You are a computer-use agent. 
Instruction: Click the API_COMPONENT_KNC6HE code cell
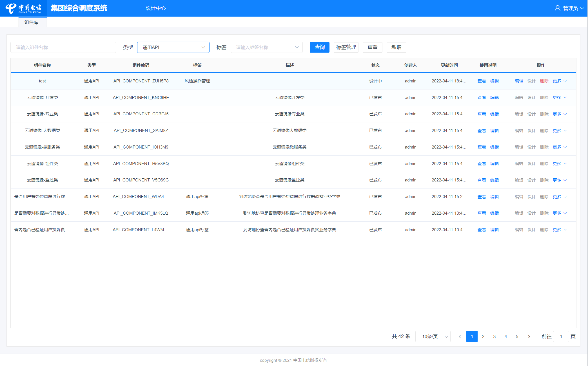coord(141,98)
